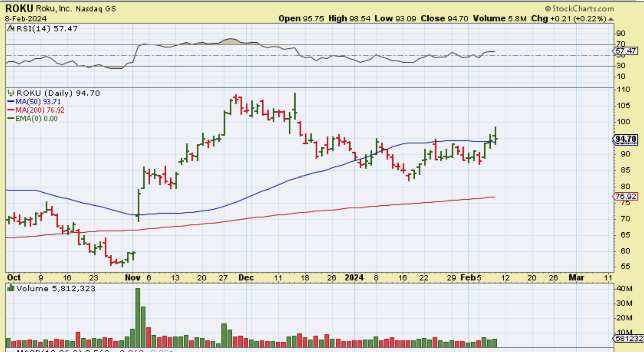Select the ROKU (Daily) 94.70 legend label
The width and height of the screenshot is (644, 352).
coord(58,93)
